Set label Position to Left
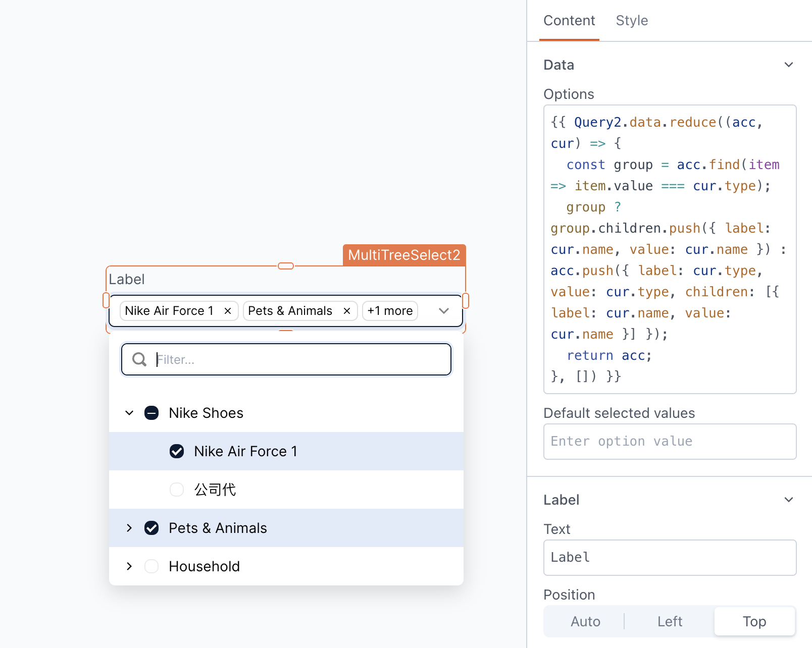The height and width of the screenshot is (648, 812). 669,621
